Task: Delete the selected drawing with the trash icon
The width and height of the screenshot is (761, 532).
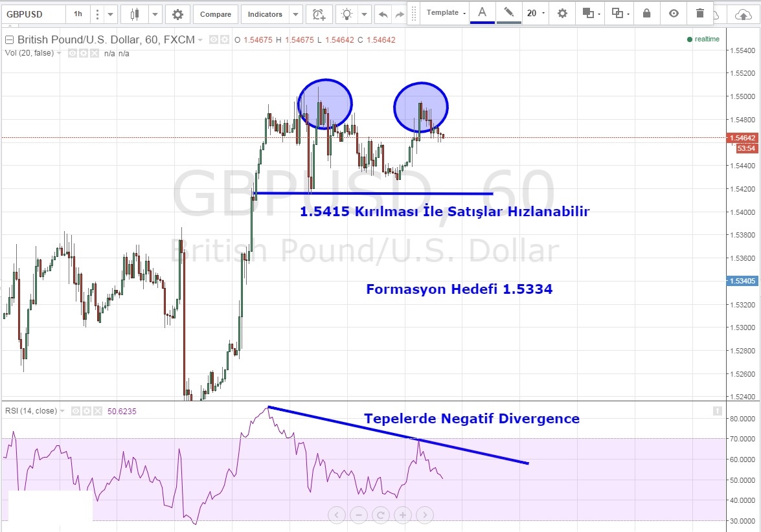Action: [x=699, y=13]
